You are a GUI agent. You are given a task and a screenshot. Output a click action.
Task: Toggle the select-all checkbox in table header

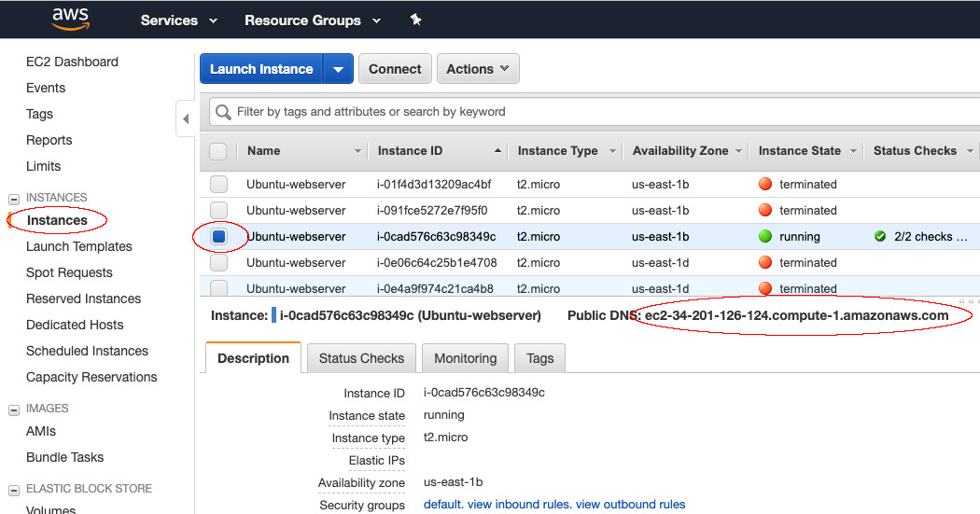pos(218,151)
